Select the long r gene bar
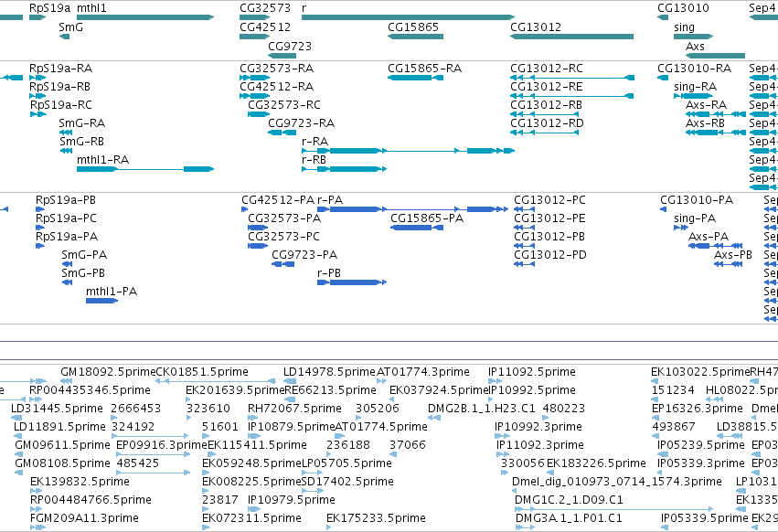Screen dimensions: 778x532 (408, 17)
